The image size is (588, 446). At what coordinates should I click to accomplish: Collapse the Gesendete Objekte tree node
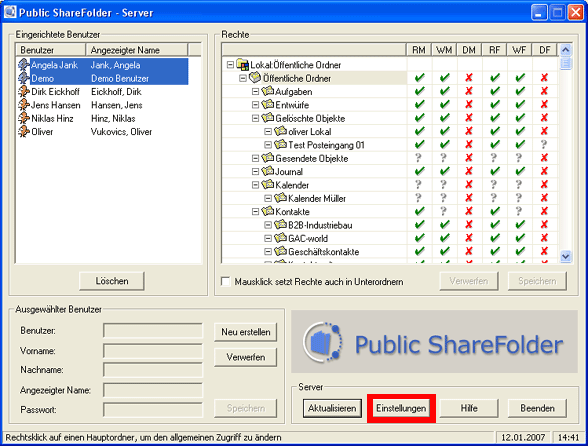tap(255, 158)
